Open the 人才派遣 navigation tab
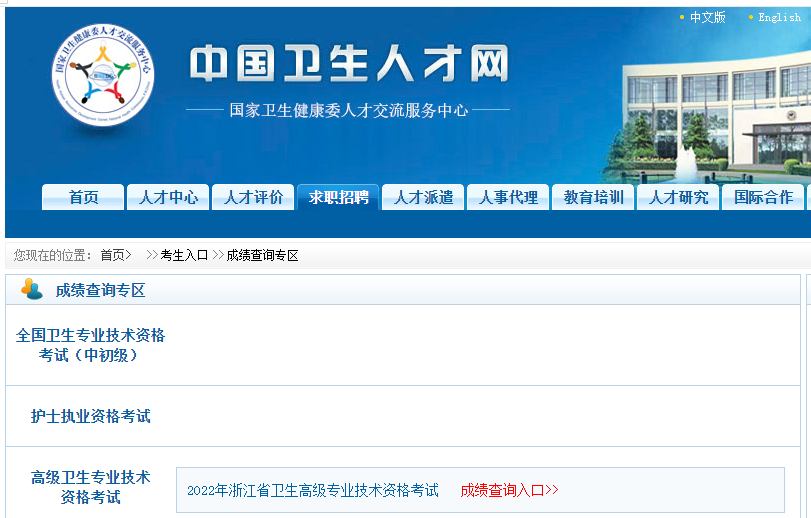This screenshot has width=811, height=518. pyautogui.click(x=423, y=197)
